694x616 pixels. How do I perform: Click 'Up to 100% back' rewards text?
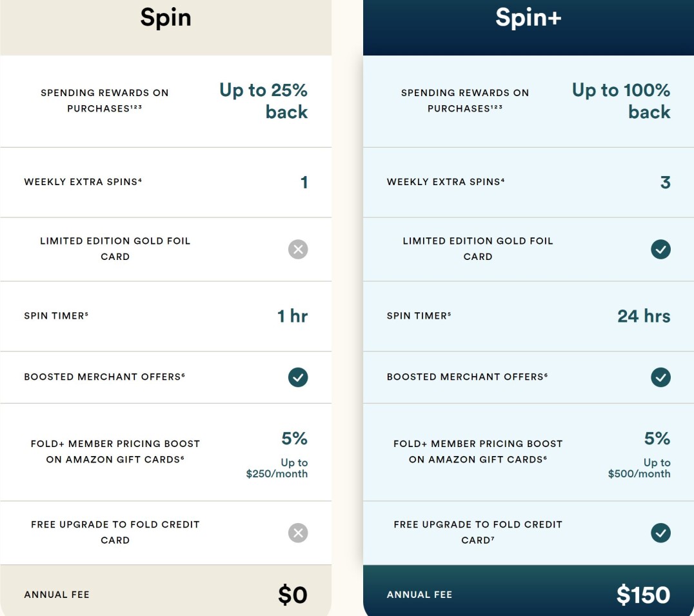pos(621,101)
